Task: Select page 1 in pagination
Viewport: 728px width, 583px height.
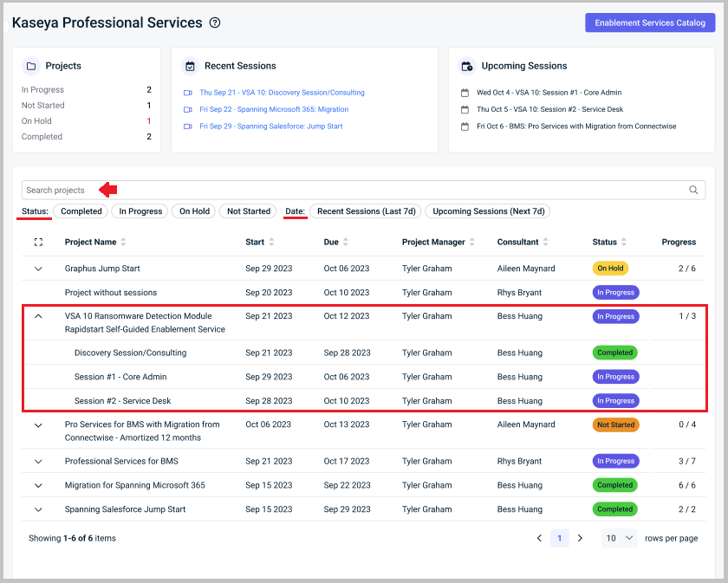Action: pyautogui.click(x=560, y=538)
